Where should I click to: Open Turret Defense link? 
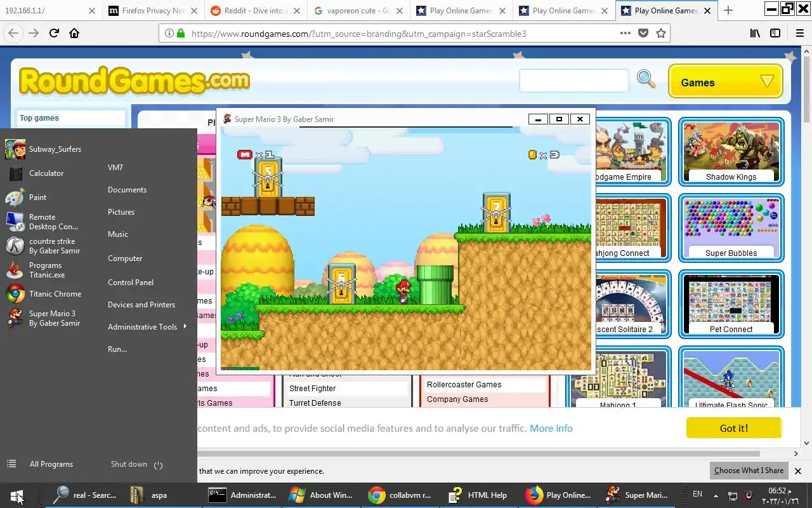pyautogui.click(x=315, y=403)
